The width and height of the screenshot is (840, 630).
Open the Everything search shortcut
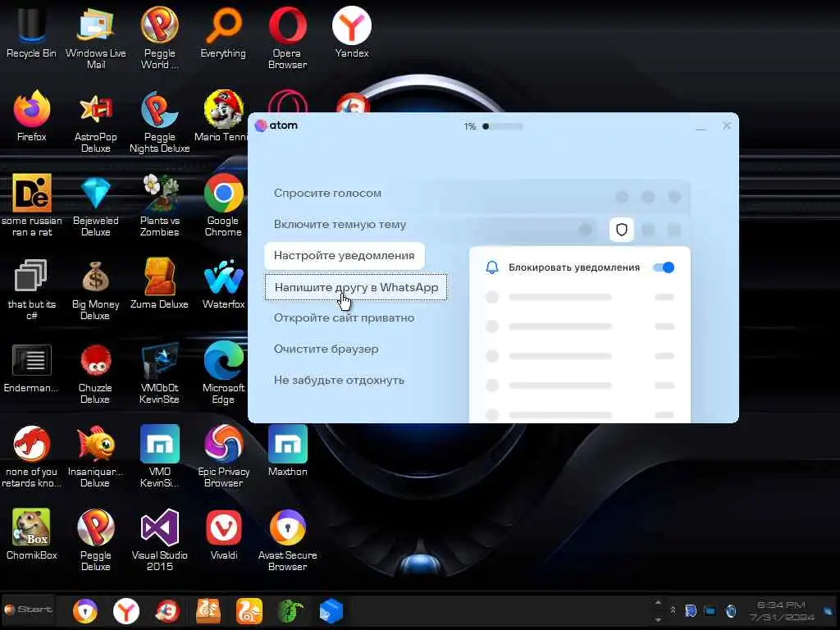tap(223, 32)
